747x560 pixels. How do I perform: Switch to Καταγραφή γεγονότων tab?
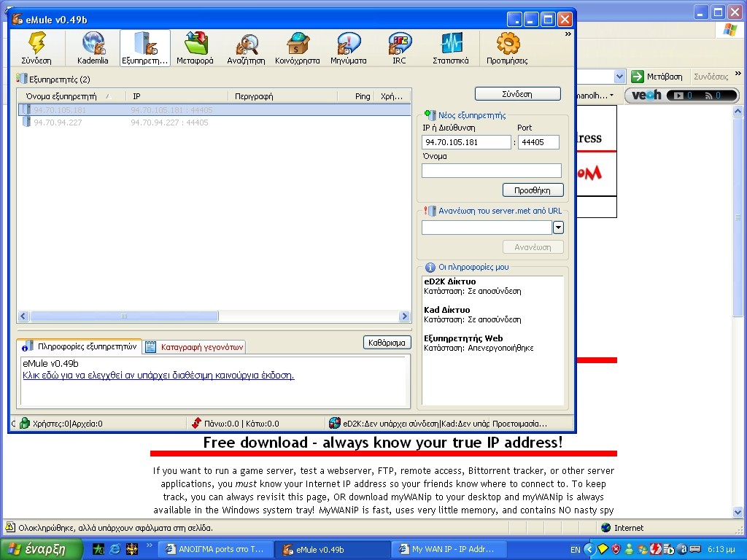coord(194,347)
